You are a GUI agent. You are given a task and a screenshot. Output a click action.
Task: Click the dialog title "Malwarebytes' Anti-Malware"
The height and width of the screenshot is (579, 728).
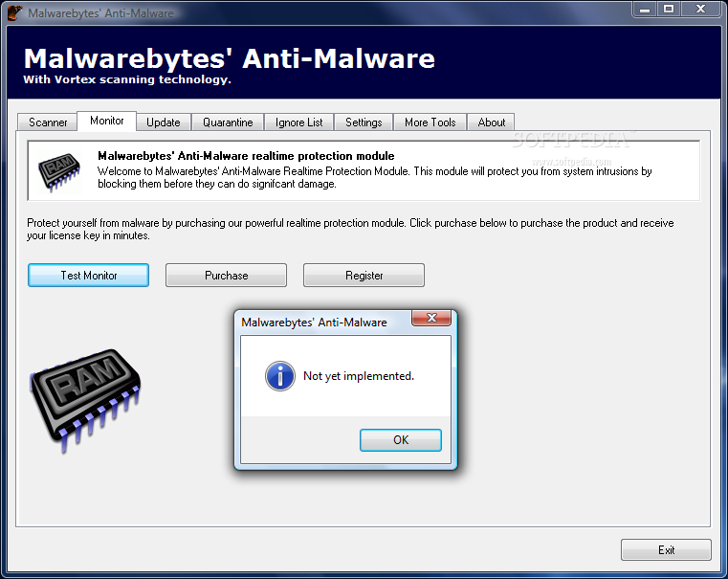coord(314,323)
